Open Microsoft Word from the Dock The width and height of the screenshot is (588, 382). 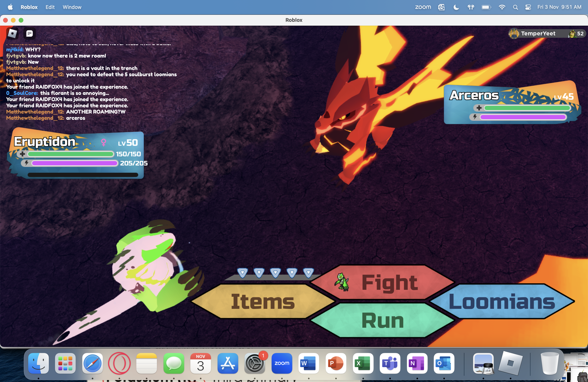pyautogui.click(x=309, y=363)
